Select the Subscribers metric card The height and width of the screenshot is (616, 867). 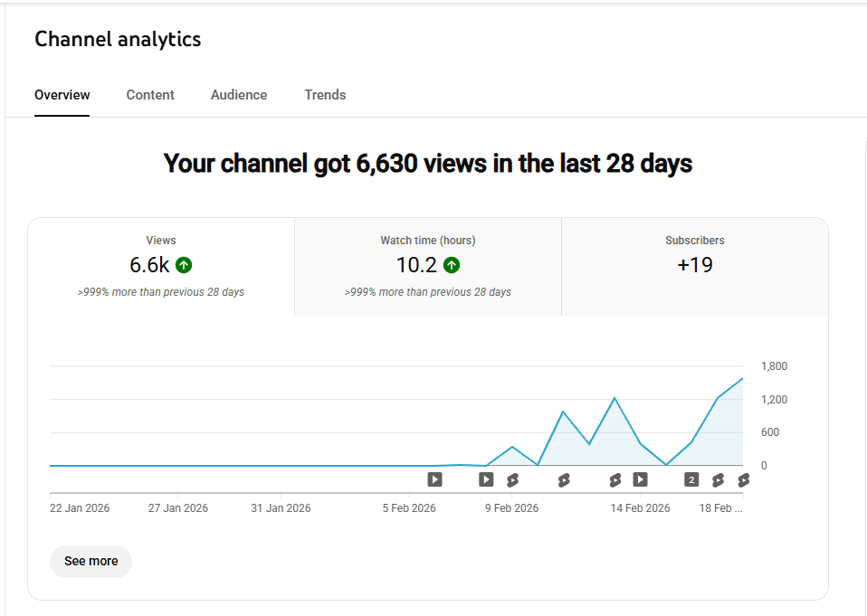click(694, 265)
